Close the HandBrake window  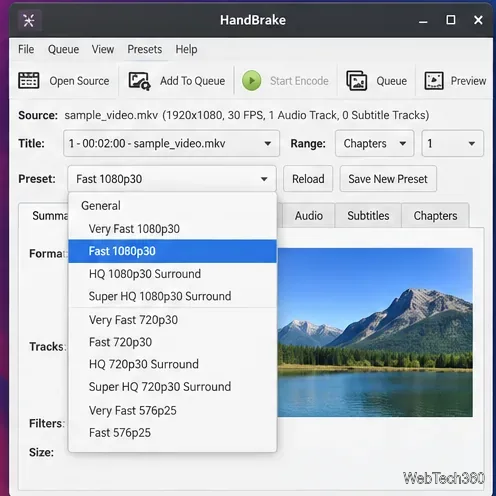(478, 20)
